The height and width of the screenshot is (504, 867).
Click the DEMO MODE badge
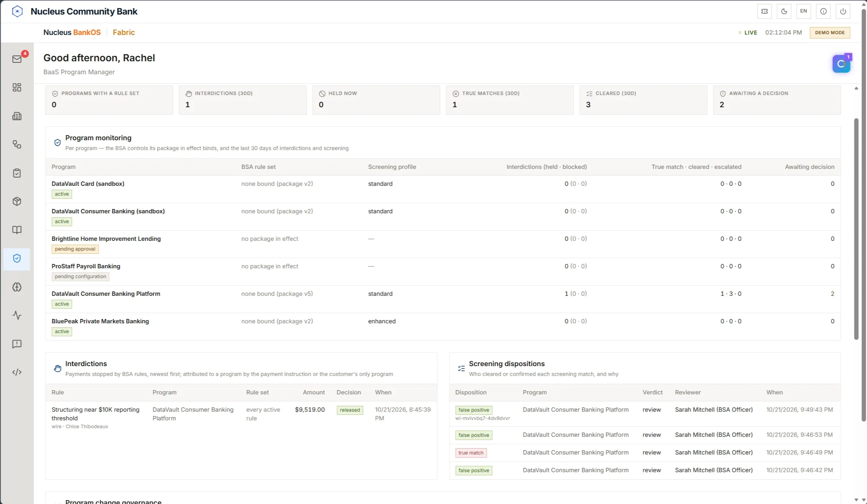(x=830, y=33)
